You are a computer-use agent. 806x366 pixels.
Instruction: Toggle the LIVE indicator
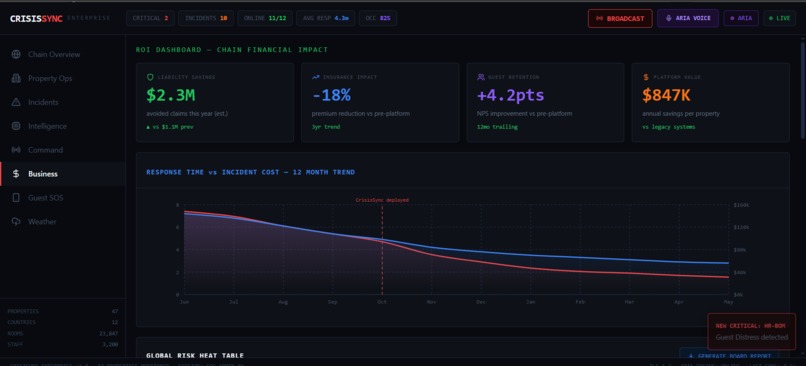pos(779,19)
